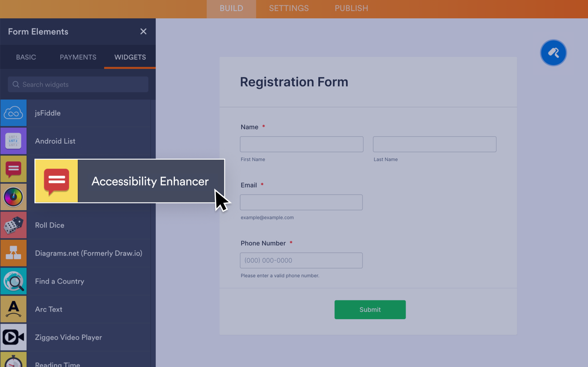Open the SETTINGS section

289,8
